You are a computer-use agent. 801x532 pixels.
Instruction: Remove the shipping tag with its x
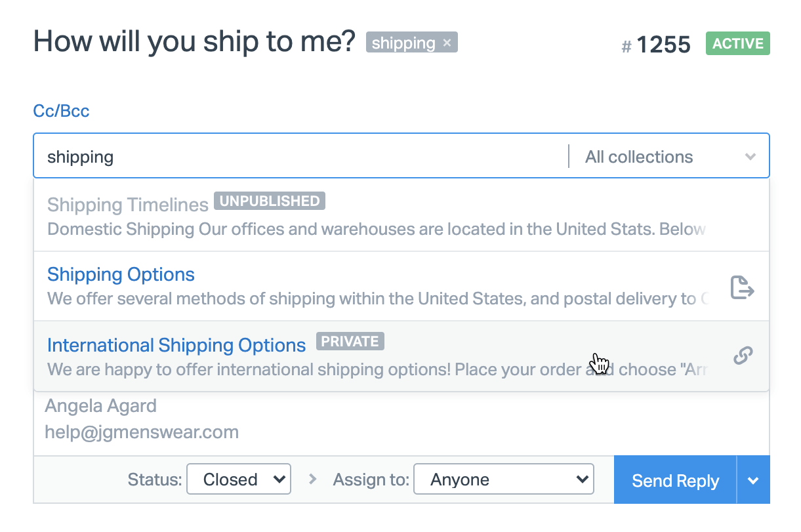click(x=447, y=43)
